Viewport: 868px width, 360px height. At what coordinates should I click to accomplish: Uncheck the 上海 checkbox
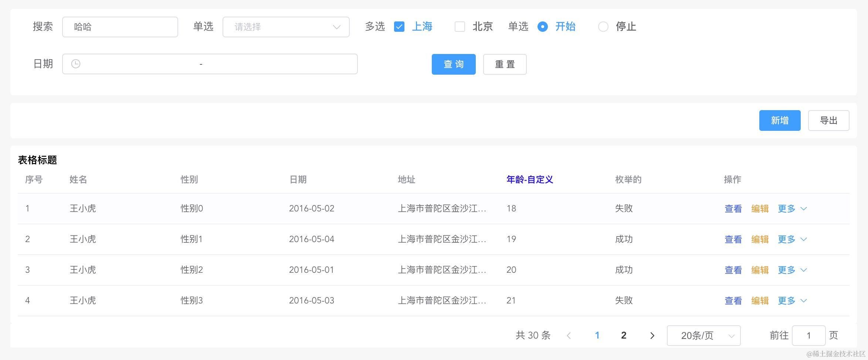point(399,27)
